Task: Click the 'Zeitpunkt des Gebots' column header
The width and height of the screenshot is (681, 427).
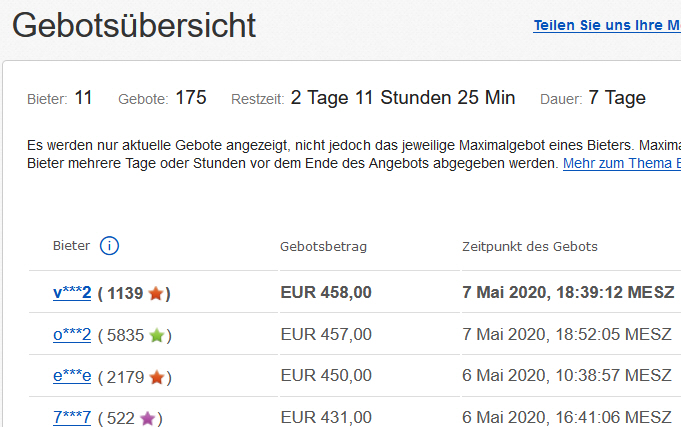Action: tap(529, 246)
